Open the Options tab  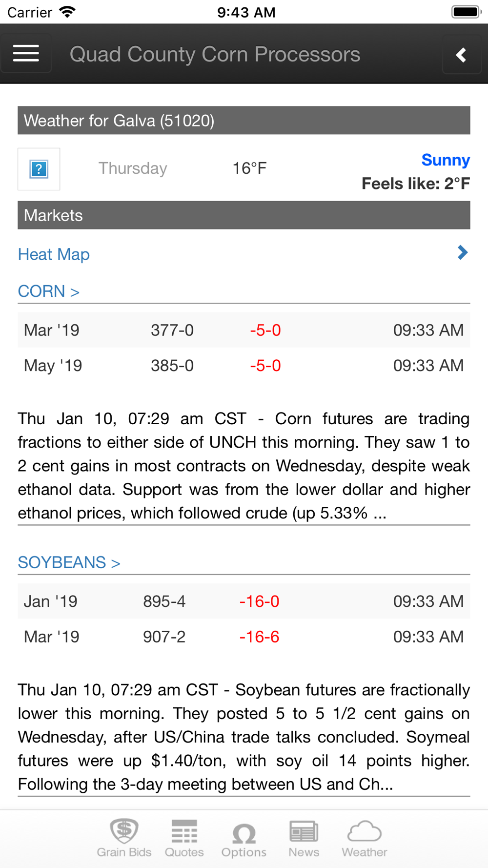tap(244, 839)
